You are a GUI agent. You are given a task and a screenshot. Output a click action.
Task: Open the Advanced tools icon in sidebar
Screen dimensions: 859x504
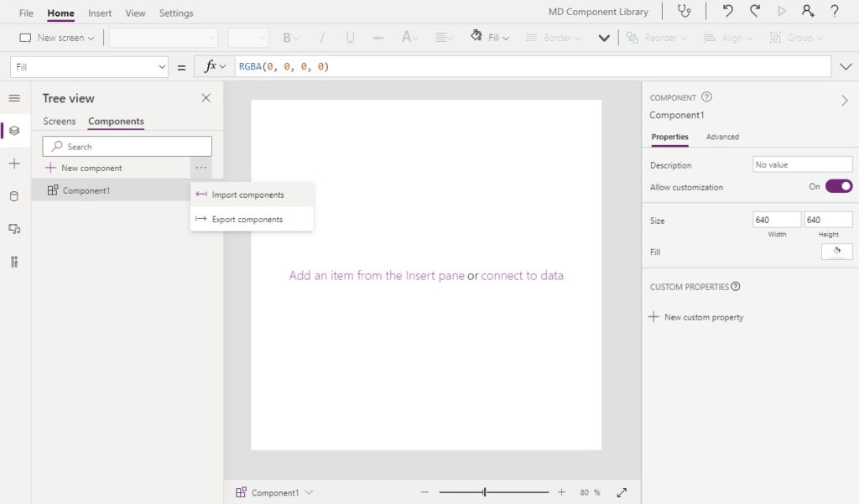(x=14, y=262)
